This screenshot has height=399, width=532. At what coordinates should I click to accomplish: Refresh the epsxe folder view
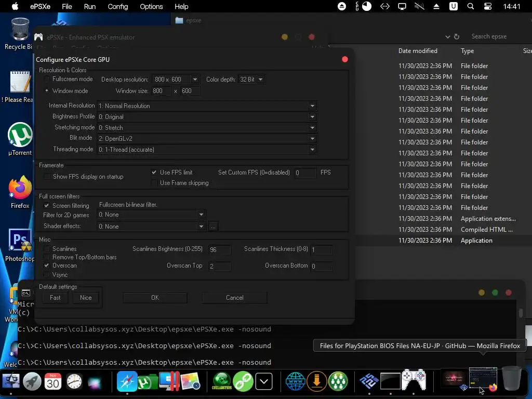[x=457, y=36]
